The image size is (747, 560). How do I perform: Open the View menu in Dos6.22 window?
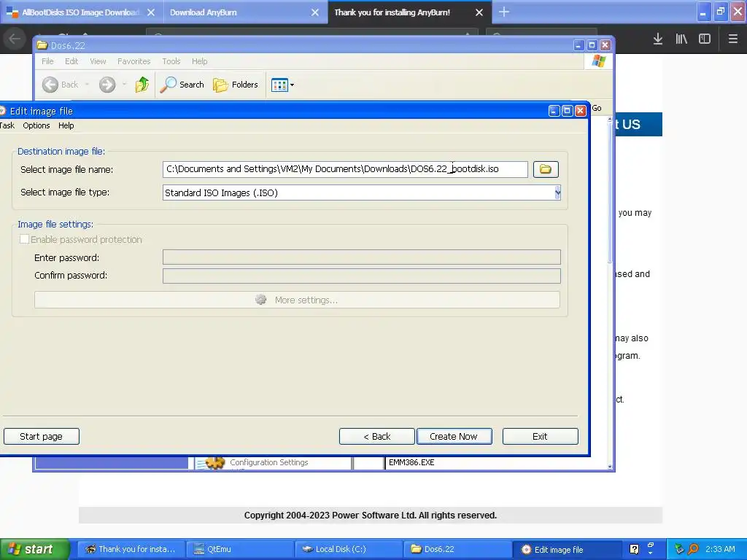98,61
